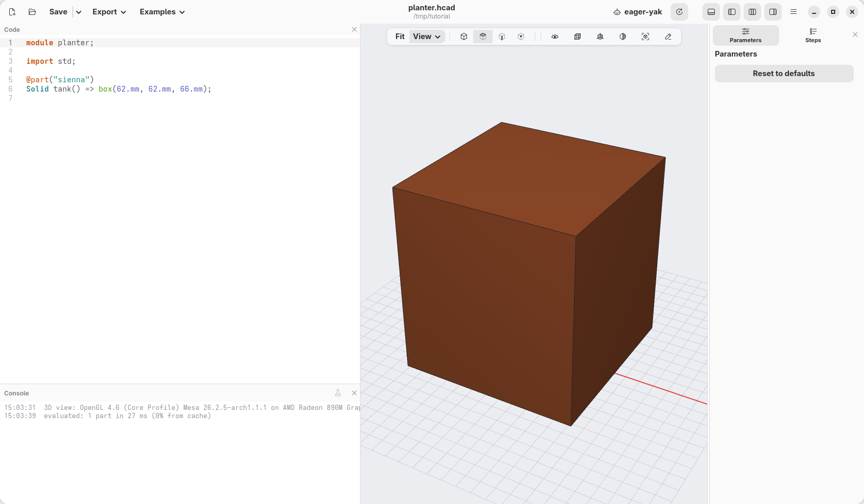The width and height of the screenshot is (864, 504).
Task: Open the Examples menu
Action: (162, 12)
